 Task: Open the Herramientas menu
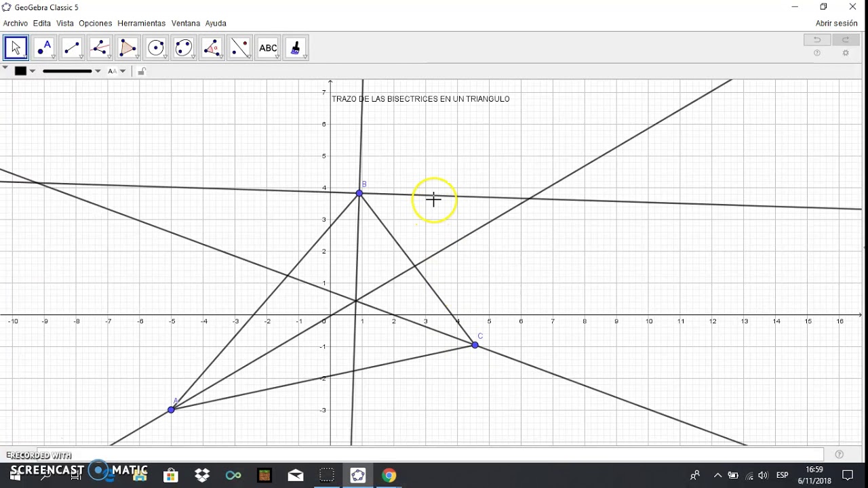[142, 23]
